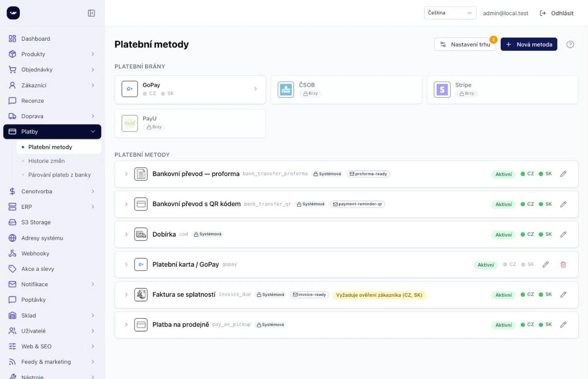The width and height of the screenshot is (588, 379).
Task: Click the ČSOB gateway logo
Action: coord(286,89)
